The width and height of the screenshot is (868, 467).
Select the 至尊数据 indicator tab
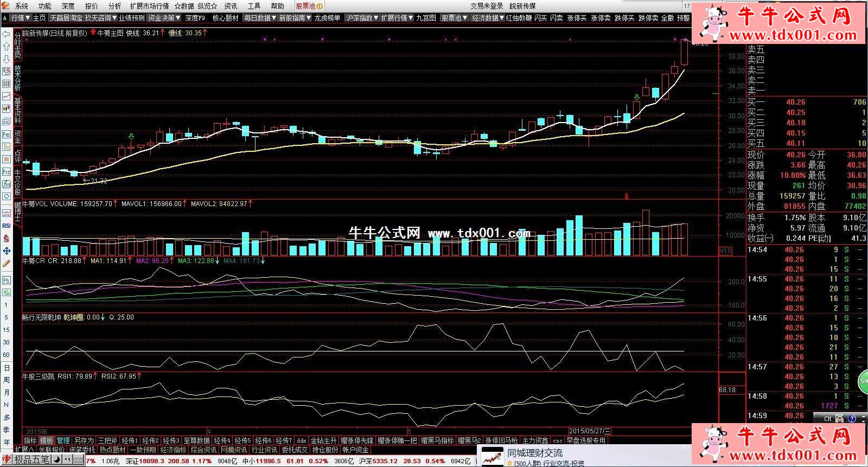click(196, 440)
